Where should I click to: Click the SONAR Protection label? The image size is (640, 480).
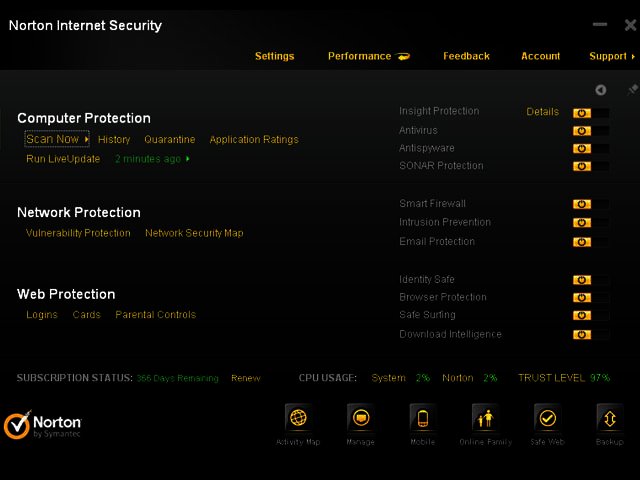click(x=441, y=166)
